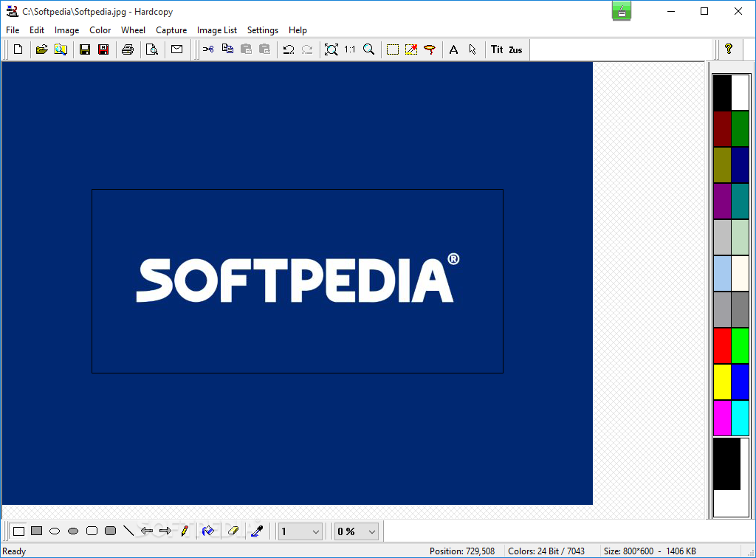
Task: Open the Help menu
Action: 298,30
